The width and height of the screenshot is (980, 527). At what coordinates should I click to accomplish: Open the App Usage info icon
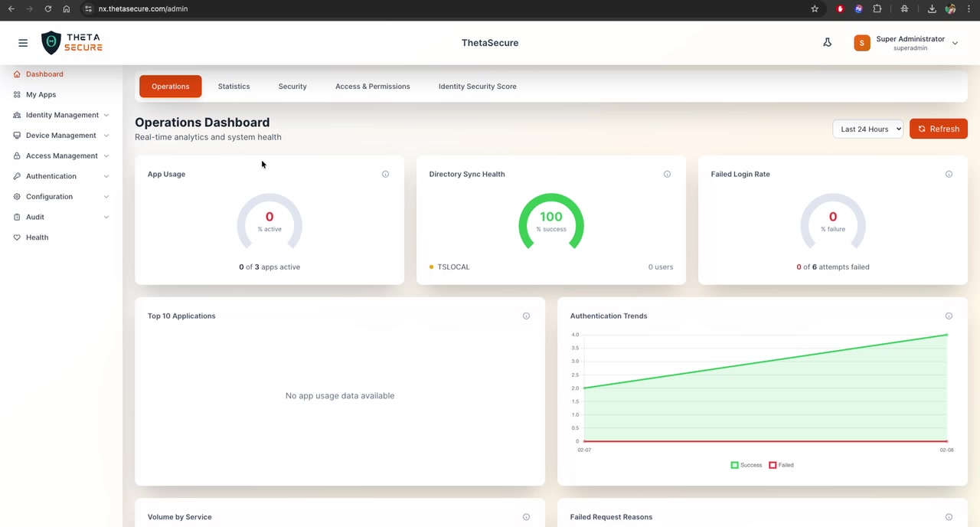(x=385, y=174)
